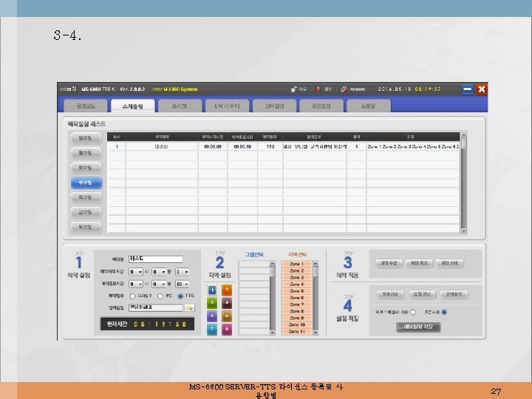Open the start time minute dropdown
Screen dimensions: 532x399
coord(159,272)
